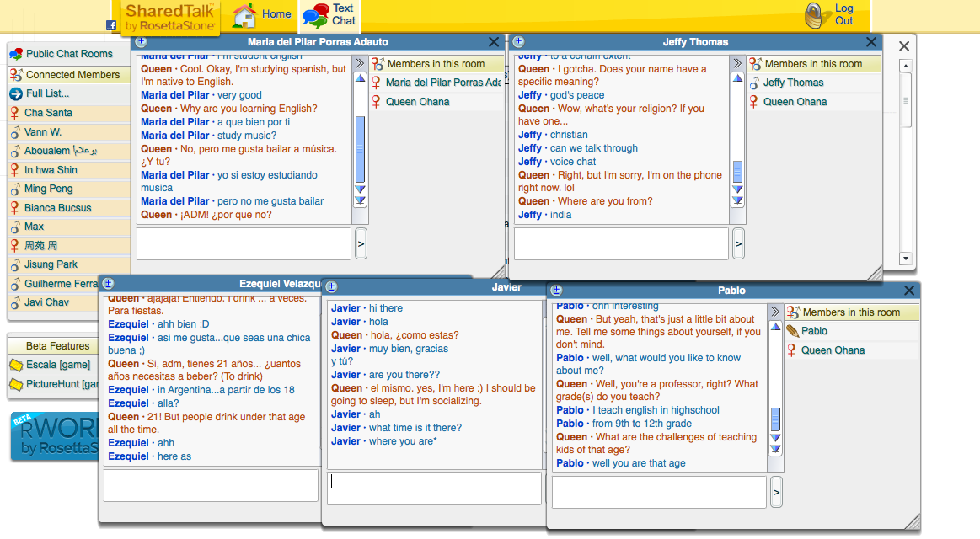
Task: Click the message input box in Javier's chat
Action: [x=434, y=488]
